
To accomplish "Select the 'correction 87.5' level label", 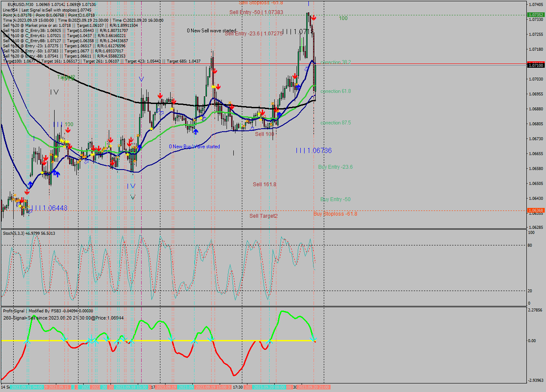I will 336,123.
